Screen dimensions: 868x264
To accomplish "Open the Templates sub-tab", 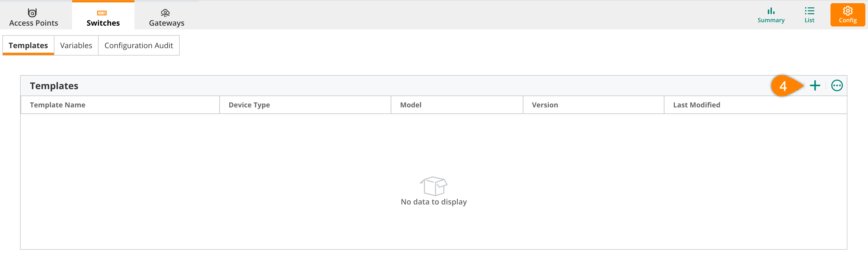I will coord(28,45).
